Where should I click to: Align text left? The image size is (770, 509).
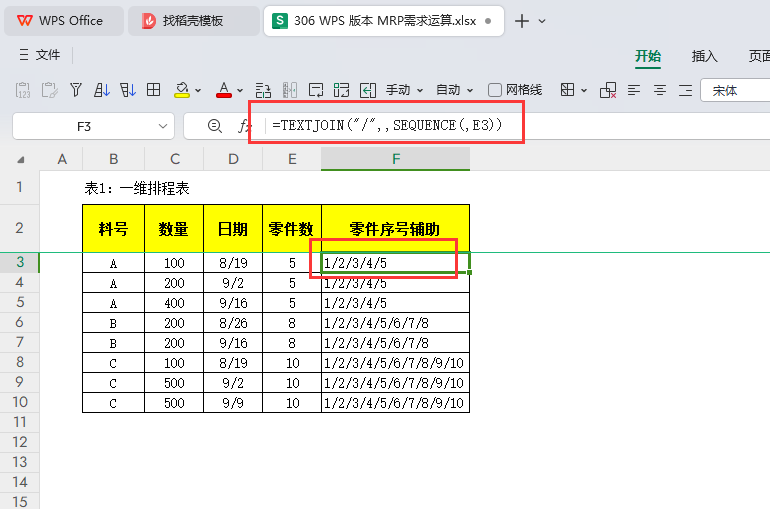click(634, 90)
